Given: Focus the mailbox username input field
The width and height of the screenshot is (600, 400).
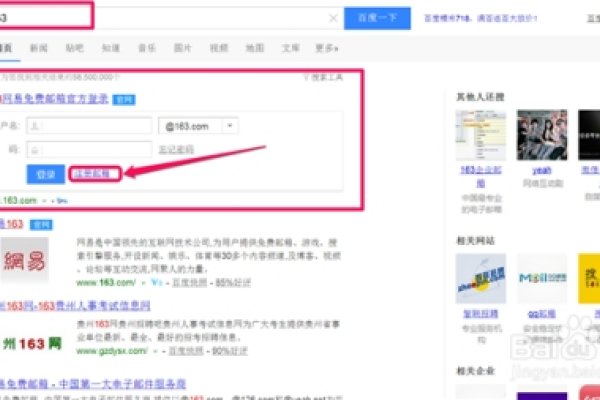Looking at the screenshot, I should (89, 126).
